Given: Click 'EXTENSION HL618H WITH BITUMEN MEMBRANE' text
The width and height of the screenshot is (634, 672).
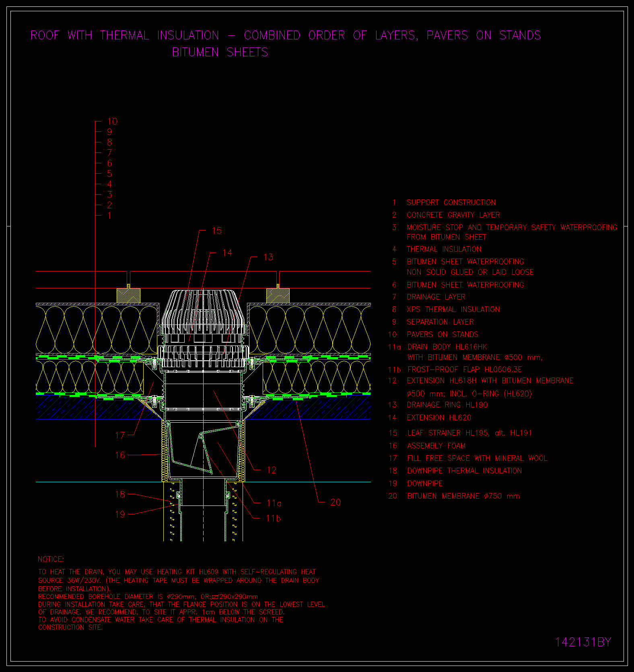Looking at the screenshot, I should (490, 380).
